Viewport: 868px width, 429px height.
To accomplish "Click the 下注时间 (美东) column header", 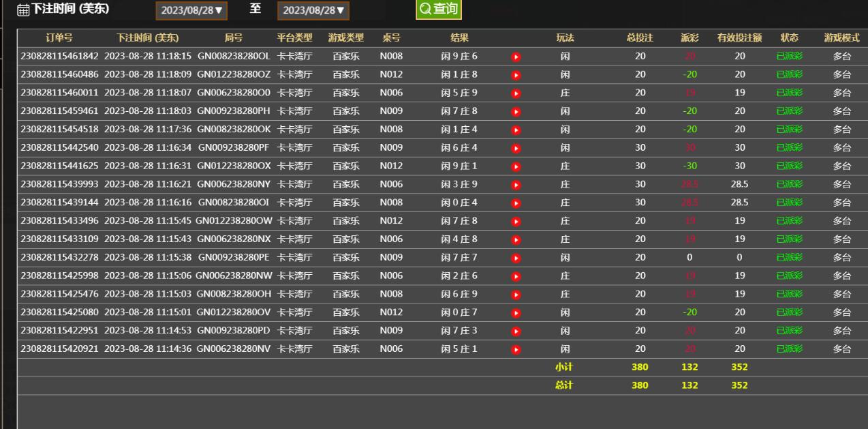I will 148,38.
